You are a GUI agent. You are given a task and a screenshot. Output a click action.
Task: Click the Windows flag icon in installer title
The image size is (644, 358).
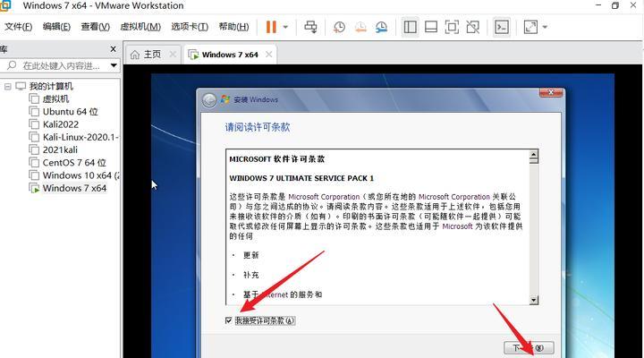click(225, 99)
